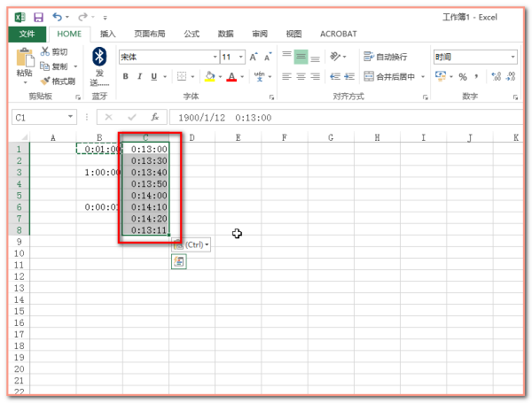Click the Cut scissors icon
This screenshot has width=532, height=403.
click(x=46, y=52)
